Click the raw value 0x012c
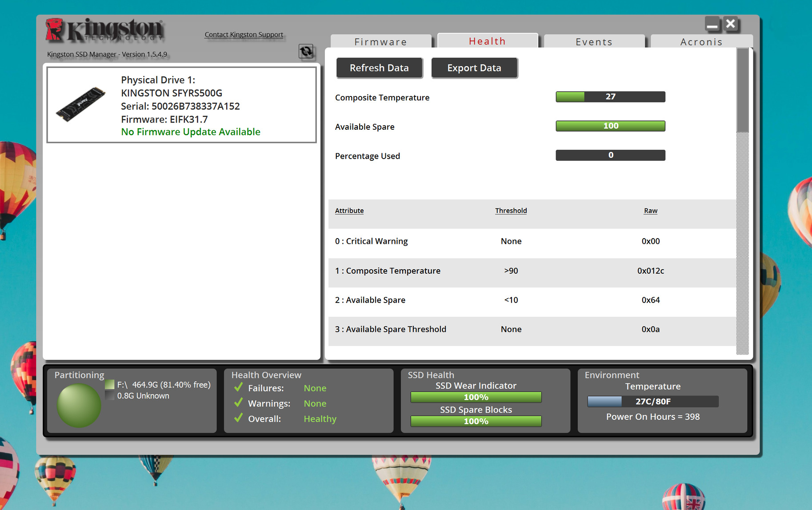 [x=651, y=271]
